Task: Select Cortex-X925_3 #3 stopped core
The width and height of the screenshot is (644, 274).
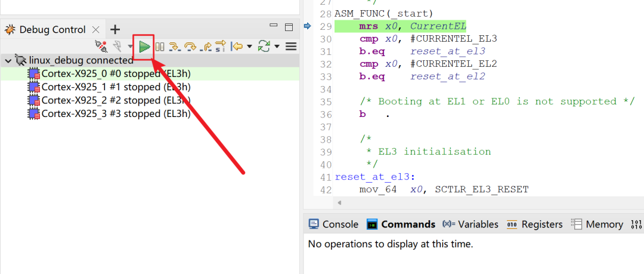Action: pos(116,113)
